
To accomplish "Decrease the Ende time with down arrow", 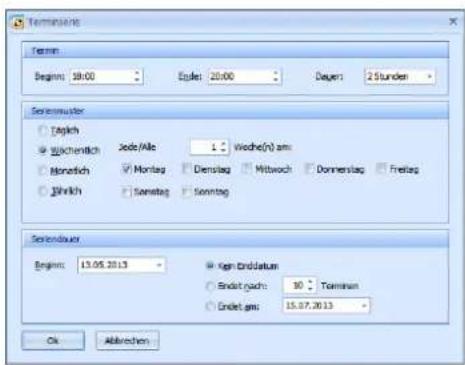I will [x=276, y=80].
